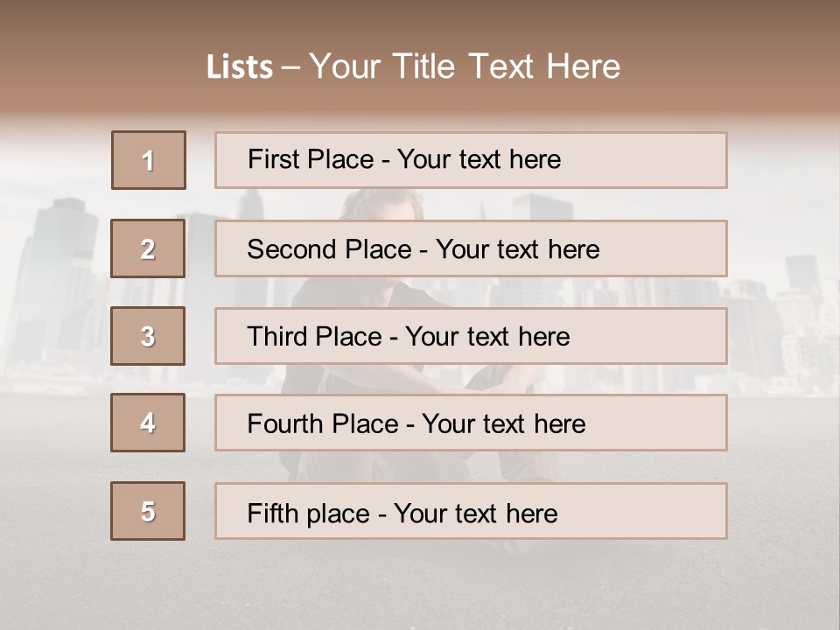Viewport: 840px width, 630px height.
Task: Click the number 5 box
Action: click(148, 511)
